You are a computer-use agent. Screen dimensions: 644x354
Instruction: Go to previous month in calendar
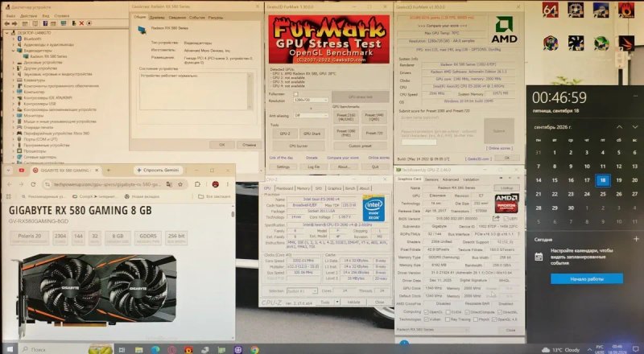coord(619,127)
